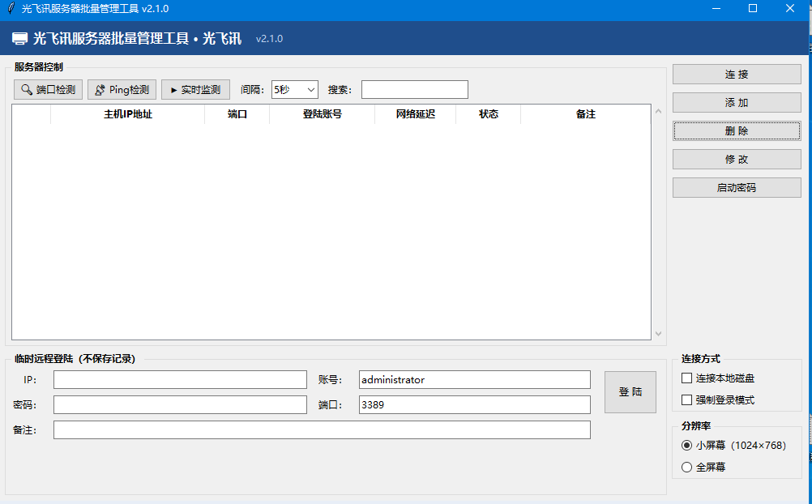
Task: Click the 删除 delete button
Action: [x=737, y=131]
